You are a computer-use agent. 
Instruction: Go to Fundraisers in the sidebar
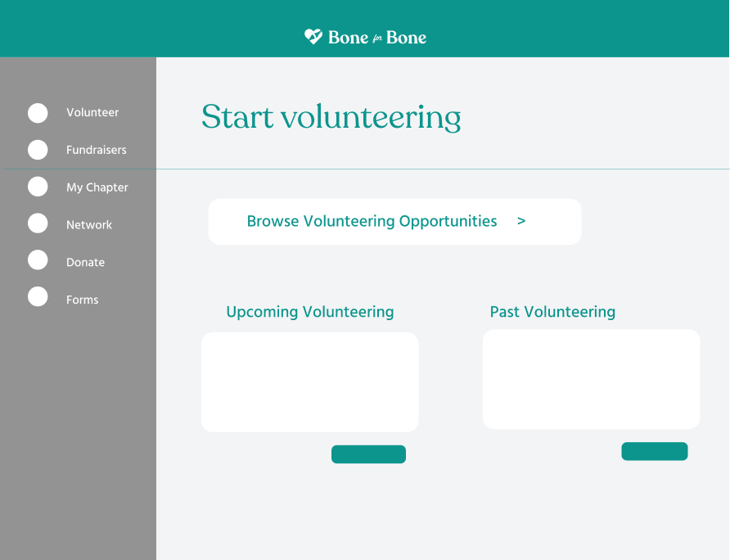96,150
